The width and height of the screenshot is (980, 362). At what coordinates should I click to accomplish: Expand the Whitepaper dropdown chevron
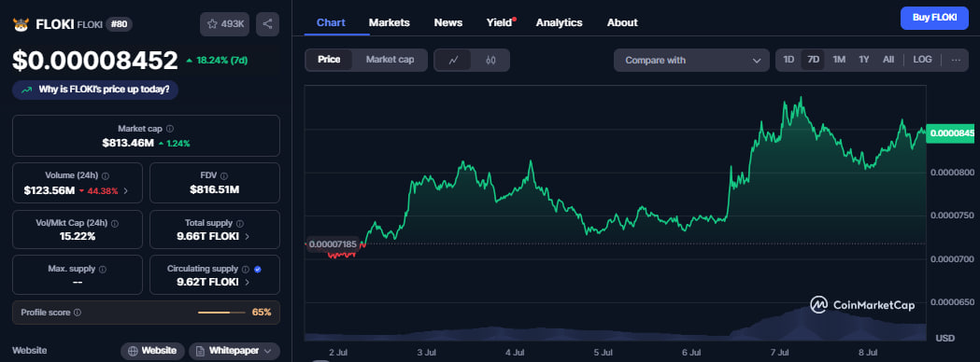click(267, 351)
